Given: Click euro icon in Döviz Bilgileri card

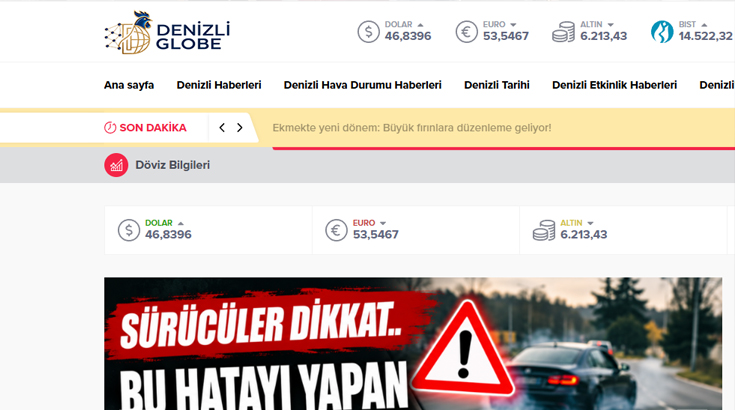Looking at the screenshot, I should point(336,230).
